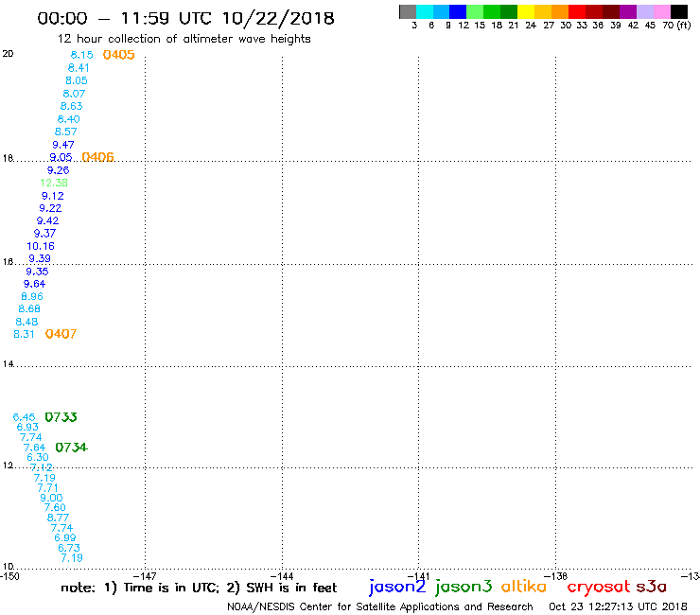Image resolution: width=700 pixels, height=615 pixels.
Task: Select the NOAA/NESDIS Center credit line
Action: (380, 606)
